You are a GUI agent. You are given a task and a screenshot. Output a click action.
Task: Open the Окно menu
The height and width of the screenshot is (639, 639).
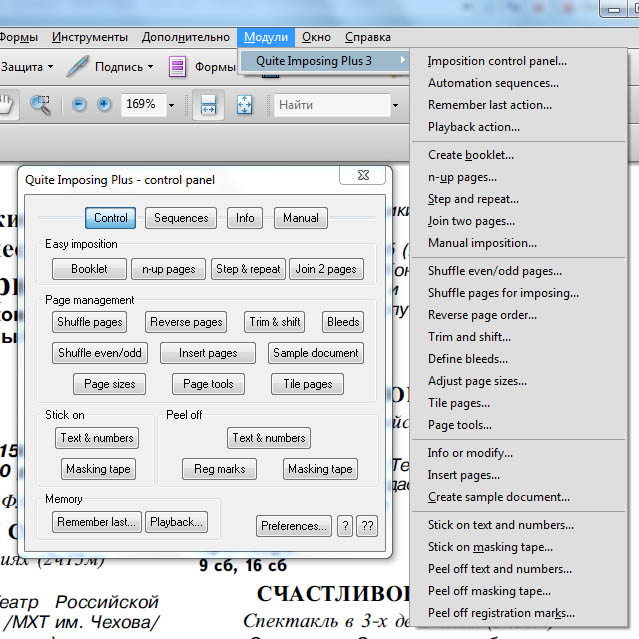316,37
